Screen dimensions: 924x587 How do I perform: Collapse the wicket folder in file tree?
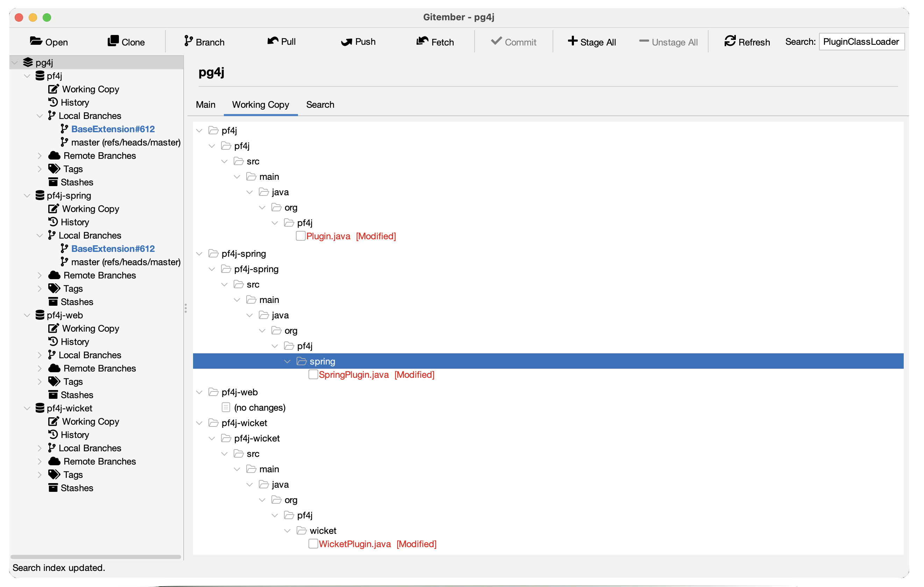[x=287, y=531]
